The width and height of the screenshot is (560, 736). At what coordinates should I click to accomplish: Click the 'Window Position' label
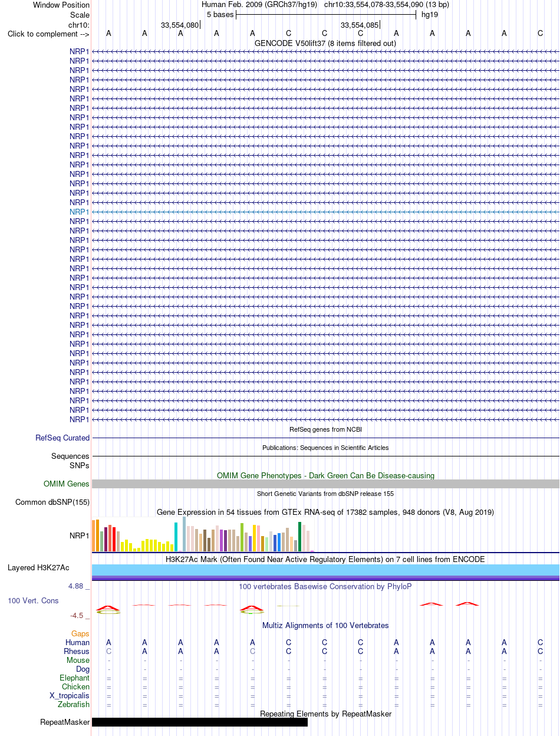tap(61, 5)
